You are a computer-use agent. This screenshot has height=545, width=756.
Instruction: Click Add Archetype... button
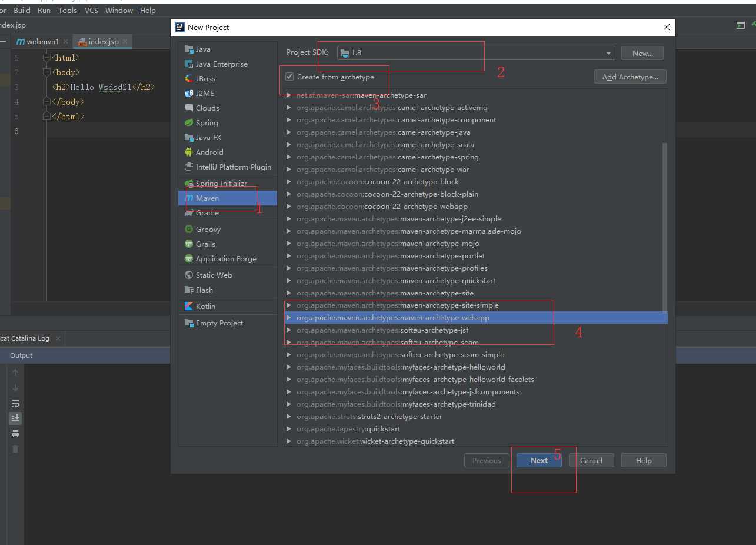click(x=630, y=77)
